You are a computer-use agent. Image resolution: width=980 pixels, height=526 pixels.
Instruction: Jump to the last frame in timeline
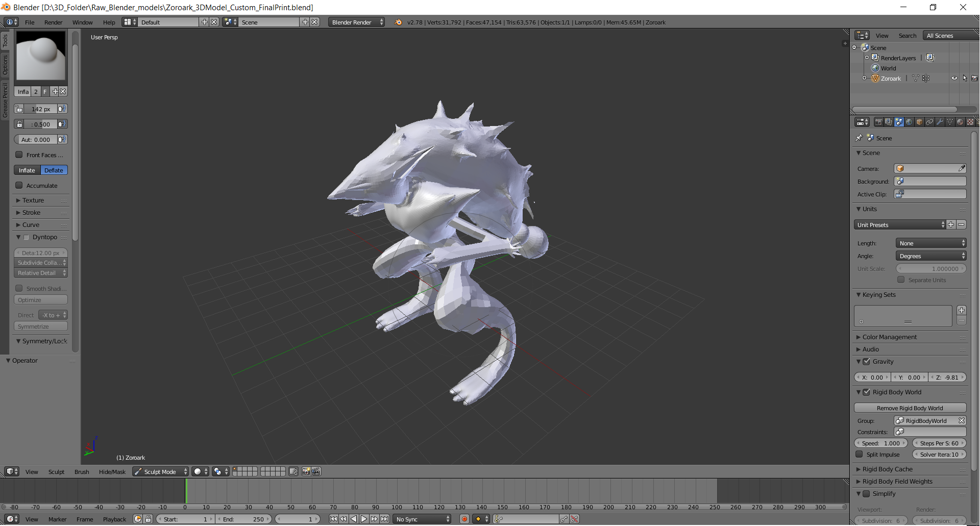coord(384,519)
